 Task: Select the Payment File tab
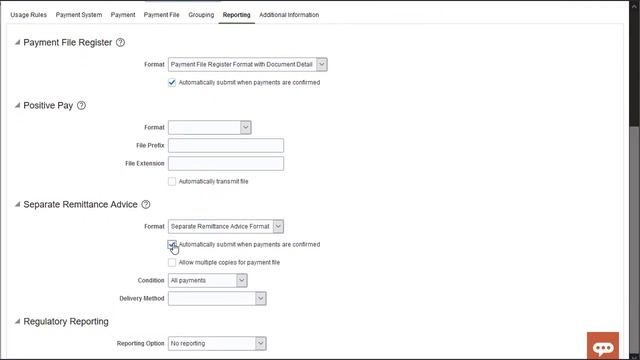(x=161, y=15)
